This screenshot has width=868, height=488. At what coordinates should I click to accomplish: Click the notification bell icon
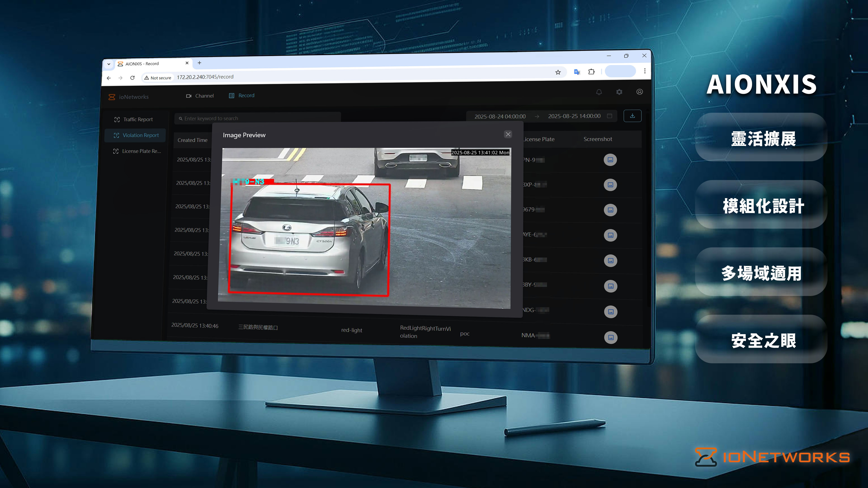(x=599, y=92)
